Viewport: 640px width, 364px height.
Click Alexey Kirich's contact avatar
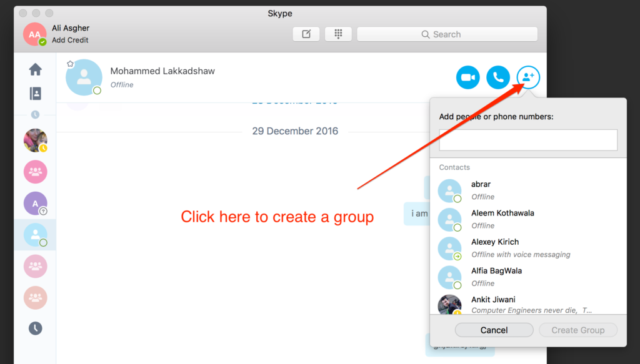(449, 248)
